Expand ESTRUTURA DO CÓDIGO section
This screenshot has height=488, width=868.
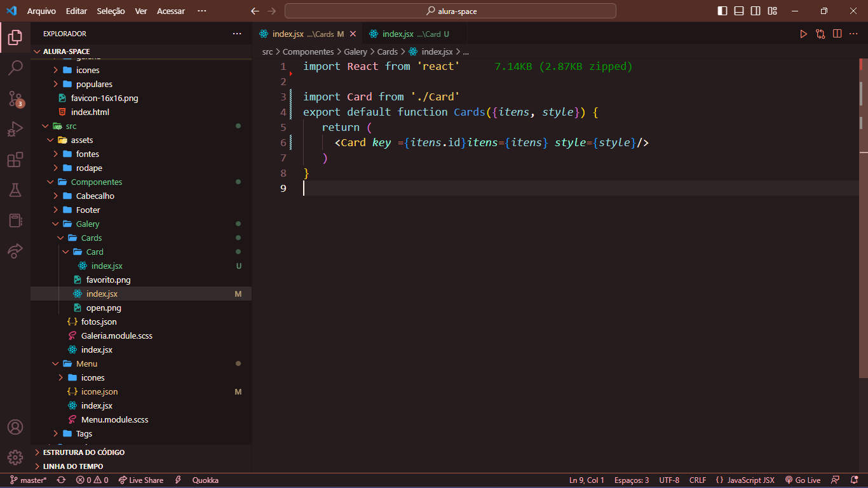[x=84, y=452]
